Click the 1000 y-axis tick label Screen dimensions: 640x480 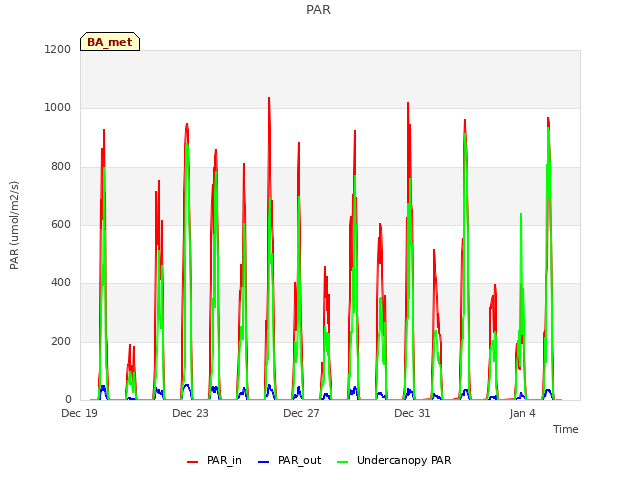click(58, 108)
